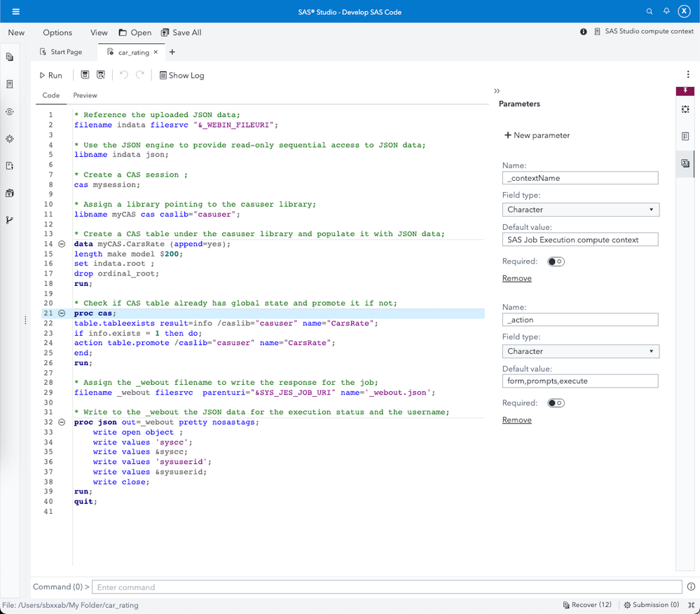This screenshot has height=614, width=700.
Task: Click New parameter button
Action: tap(537, 135)
